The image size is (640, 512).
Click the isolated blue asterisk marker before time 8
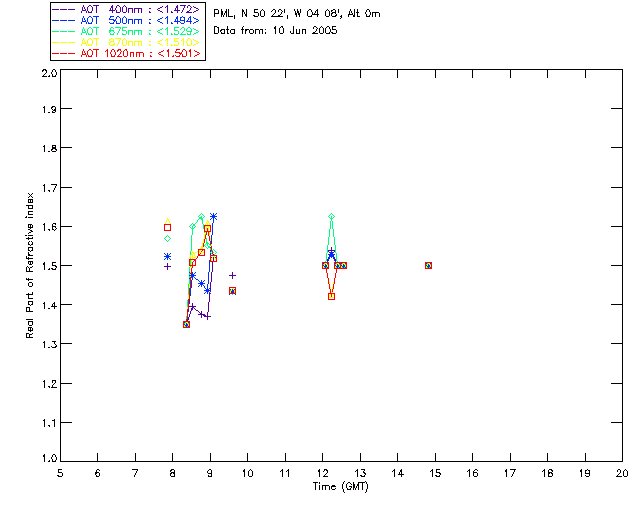(167, 256)
